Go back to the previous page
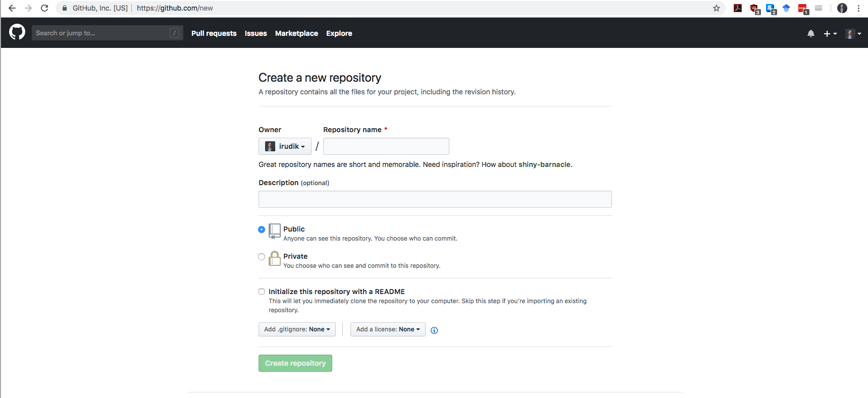The height and width of the screenshot is (398, 868). pyautogui.click(x=12, y=8)
